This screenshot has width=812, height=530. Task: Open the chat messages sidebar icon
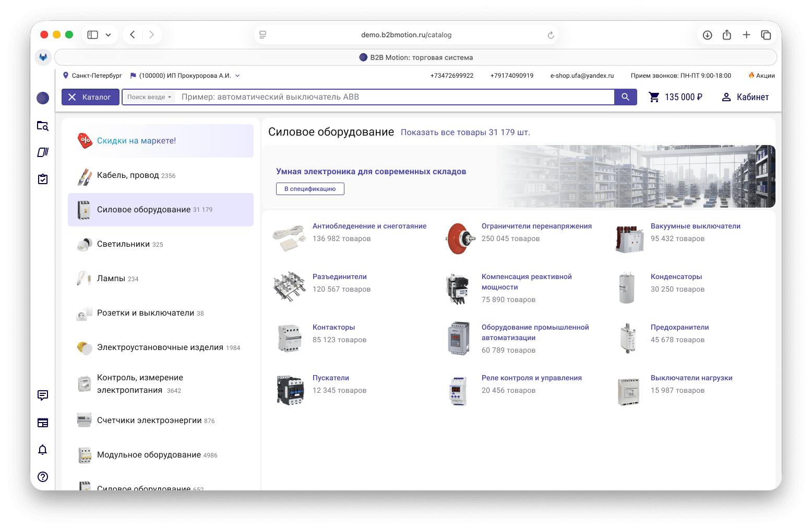tap(43, 395)
